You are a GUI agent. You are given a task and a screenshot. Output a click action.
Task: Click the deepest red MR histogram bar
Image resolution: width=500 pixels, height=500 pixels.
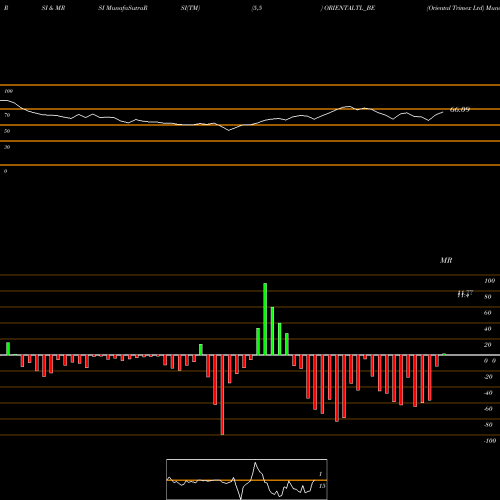tap(222, 395)
